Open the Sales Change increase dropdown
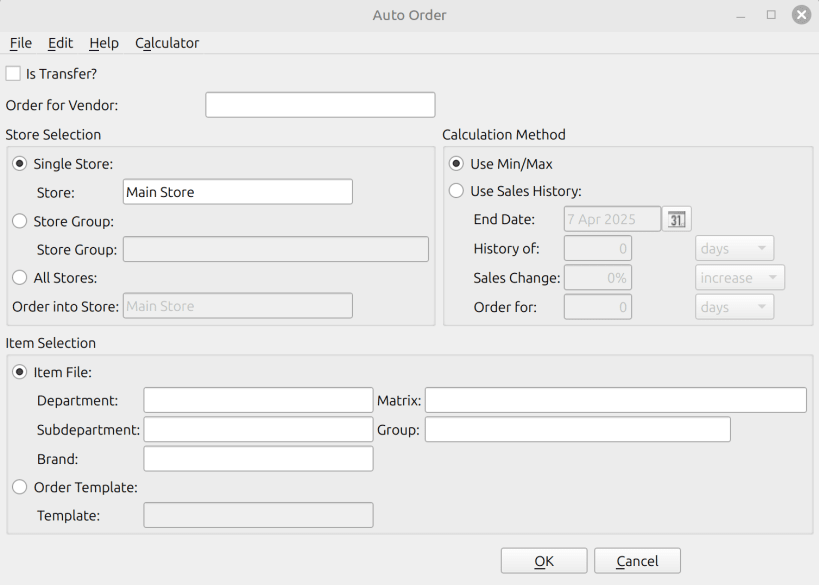 pyautogui.click(x=739, y=278)
